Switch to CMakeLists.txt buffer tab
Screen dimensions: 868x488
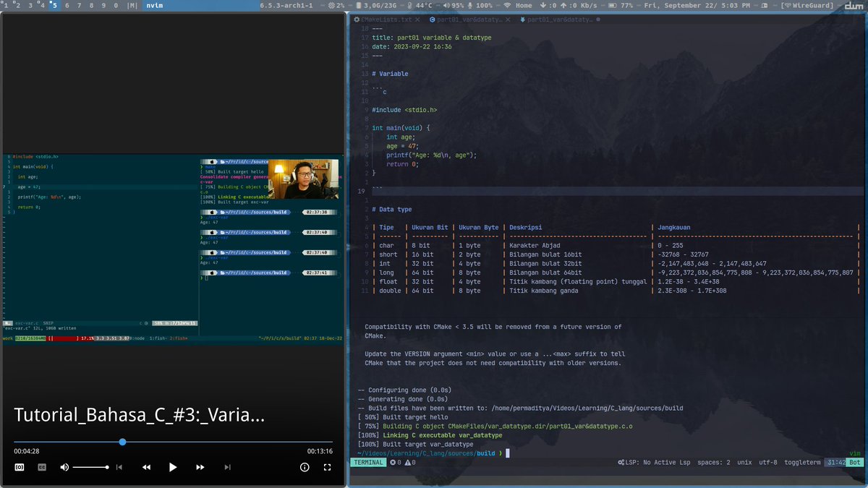pyautogui.click(x=386, y=20)
